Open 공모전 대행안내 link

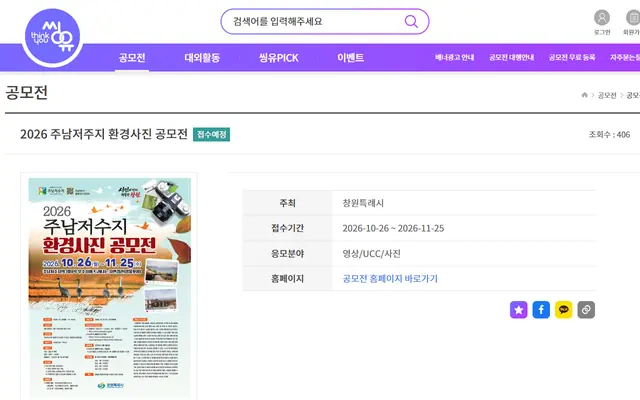pos(511,58)
